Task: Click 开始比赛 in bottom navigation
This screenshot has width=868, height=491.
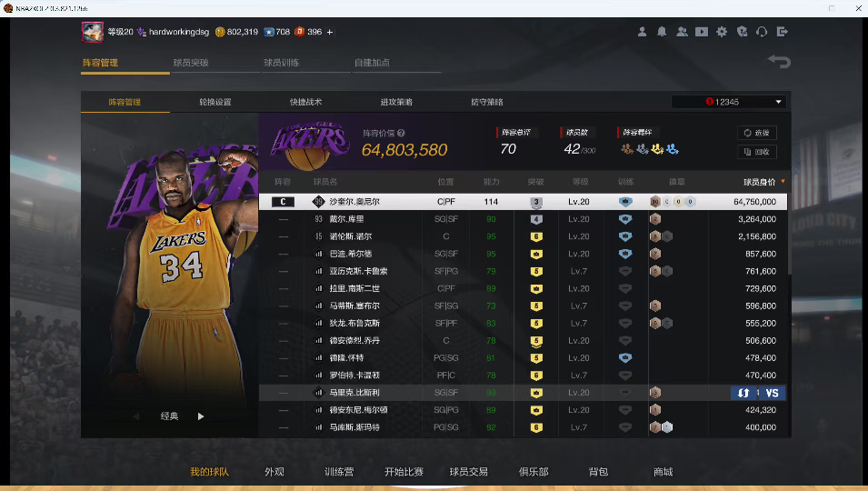Action: (404, 472)
